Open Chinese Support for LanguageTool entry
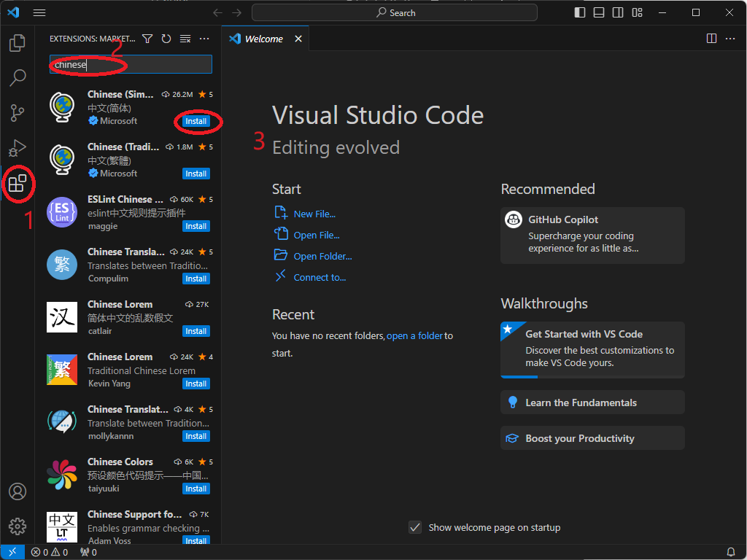 [x=128, y=527]
